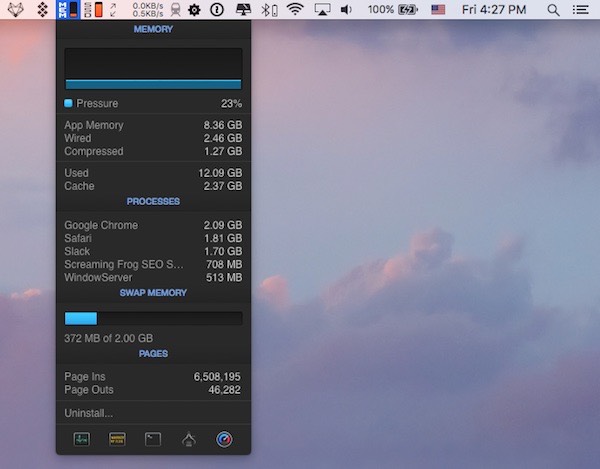Click the SWAP MEMORY section header
The image size is (600, 469).
coord(153,293)
